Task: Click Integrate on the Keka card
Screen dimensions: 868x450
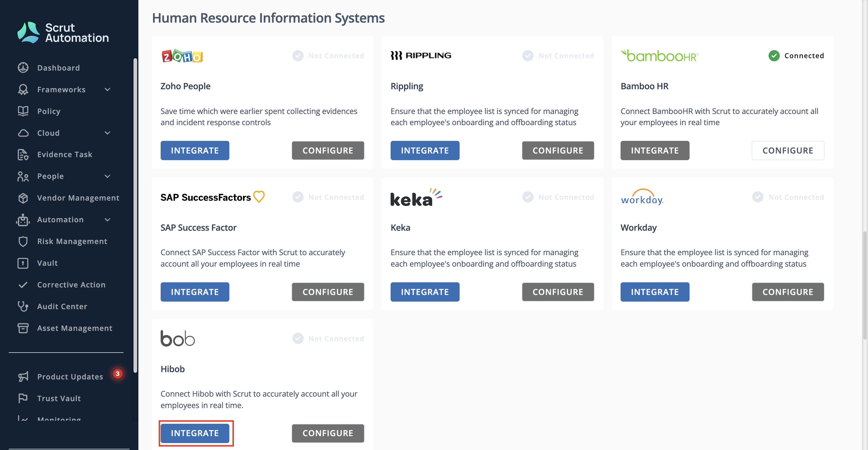Action: (425, 292)
